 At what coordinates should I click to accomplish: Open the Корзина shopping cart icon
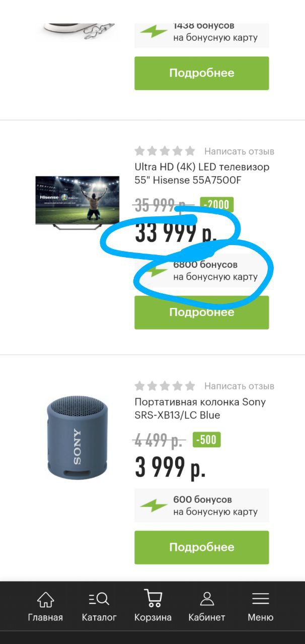(x=152, y=598)
